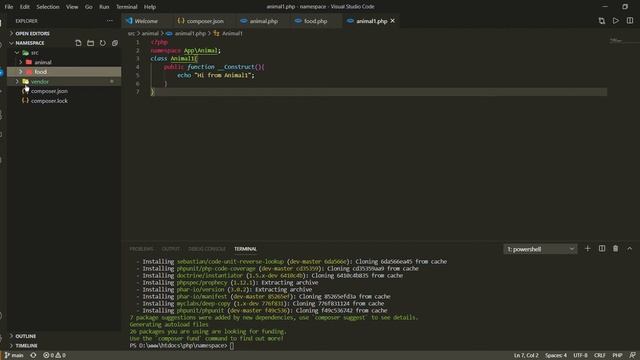Open the powershell terminal dropdown
The image size is (640, 360).
540,249
